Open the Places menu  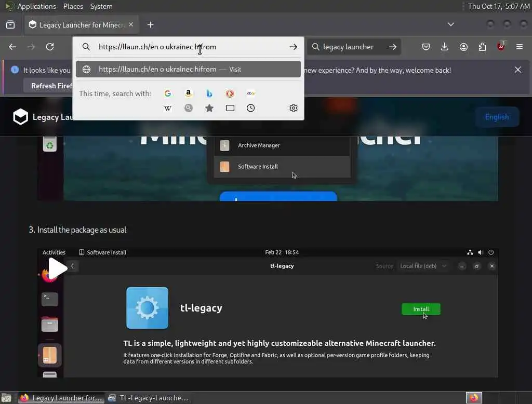pos(73,6)
